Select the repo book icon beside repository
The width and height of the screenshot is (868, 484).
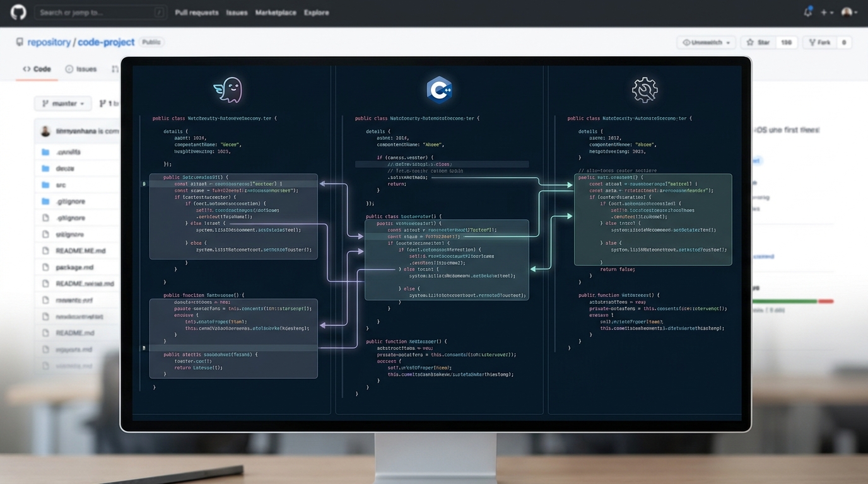[20, 42]
